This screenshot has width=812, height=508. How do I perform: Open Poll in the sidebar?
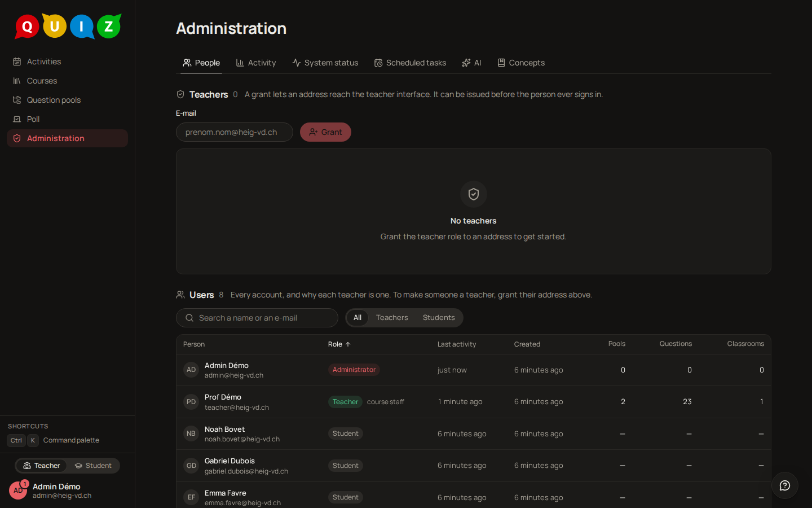tap(67, 119)
